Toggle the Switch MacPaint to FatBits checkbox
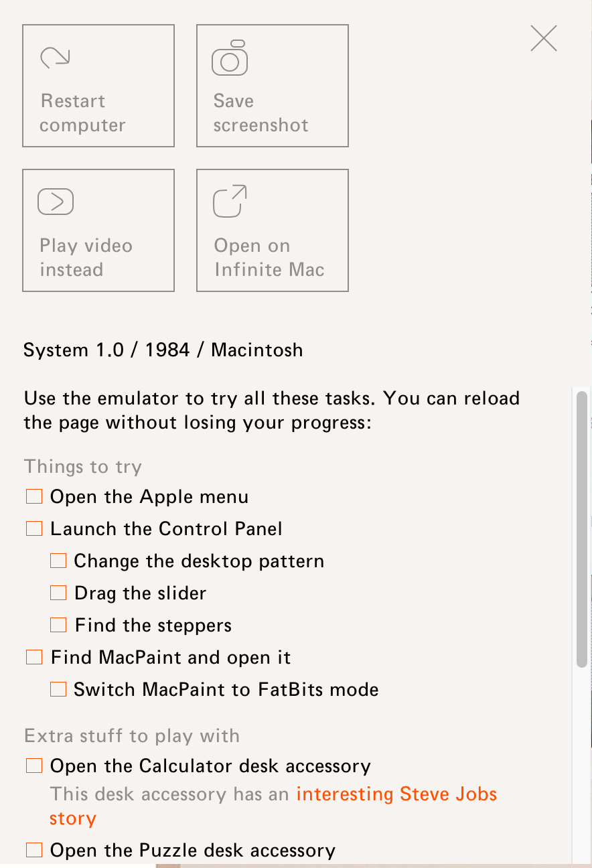This screenshot has width=592, height=868. coord(58,689)
